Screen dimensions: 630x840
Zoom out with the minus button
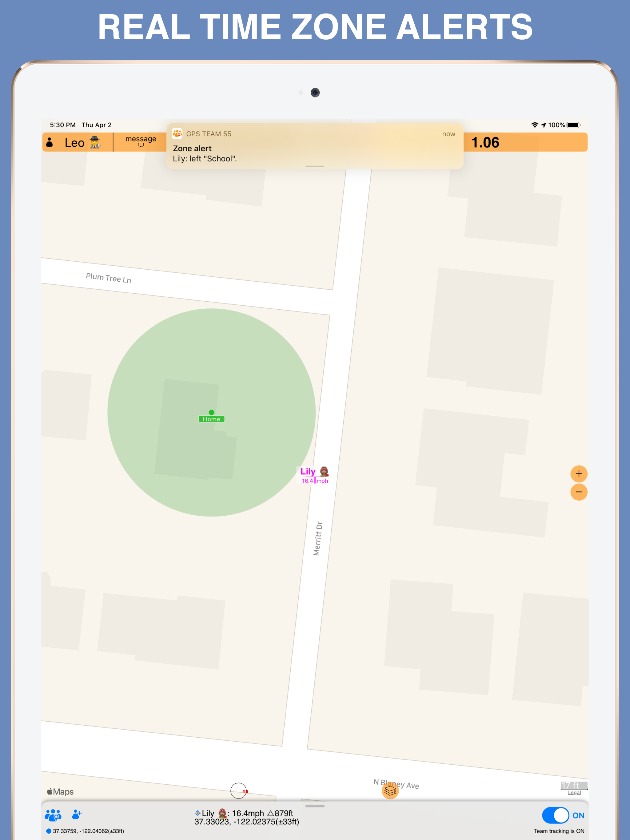pos(579,492)
